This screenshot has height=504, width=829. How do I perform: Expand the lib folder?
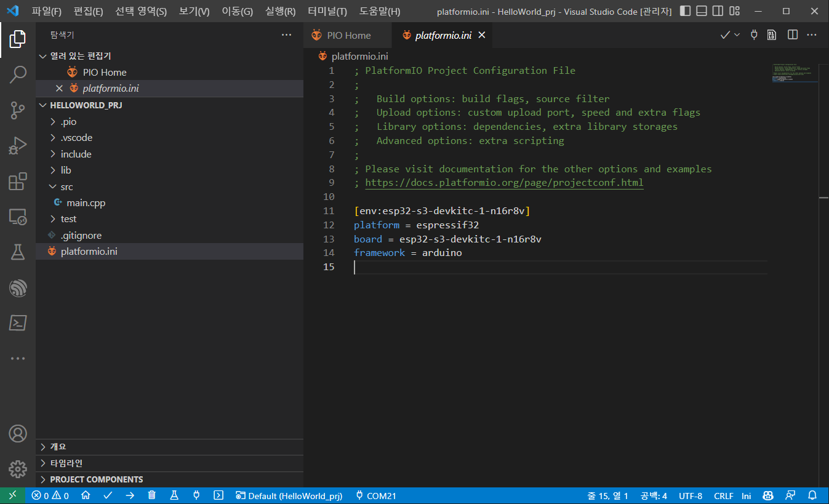coord(169,170)
